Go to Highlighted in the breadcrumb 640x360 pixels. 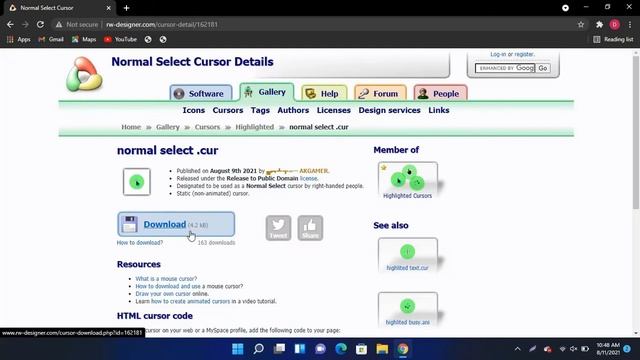(x=255, y=127)
